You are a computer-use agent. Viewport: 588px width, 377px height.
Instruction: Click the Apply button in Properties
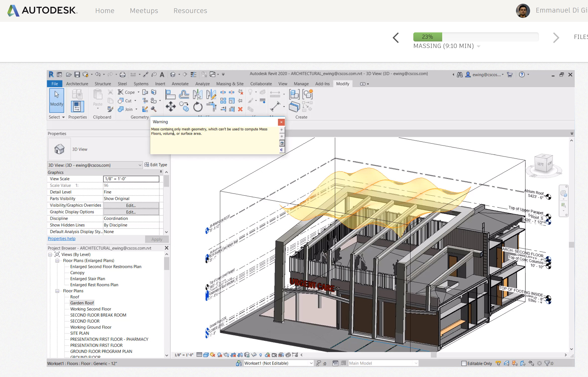156,239
